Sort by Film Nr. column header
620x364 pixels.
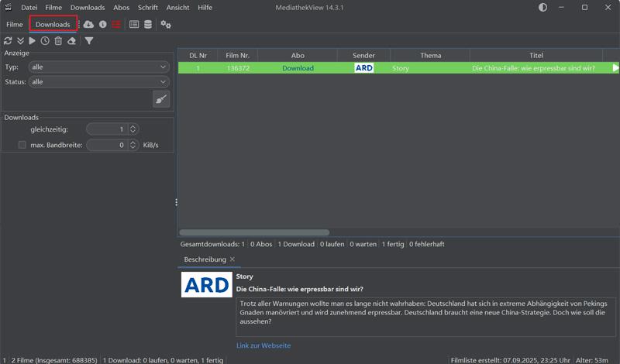coord(238,55)
